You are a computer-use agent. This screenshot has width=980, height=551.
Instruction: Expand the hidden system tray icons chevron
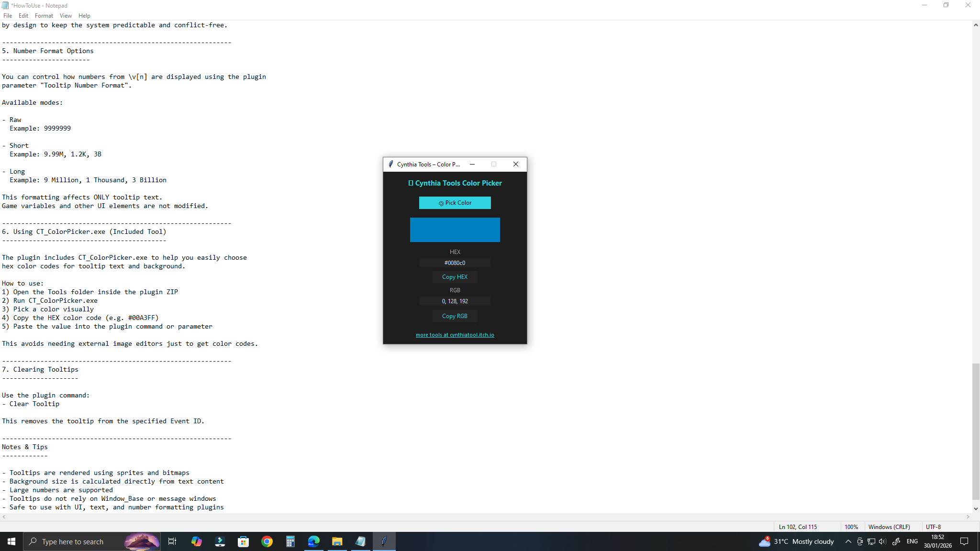tap(848, 541)
